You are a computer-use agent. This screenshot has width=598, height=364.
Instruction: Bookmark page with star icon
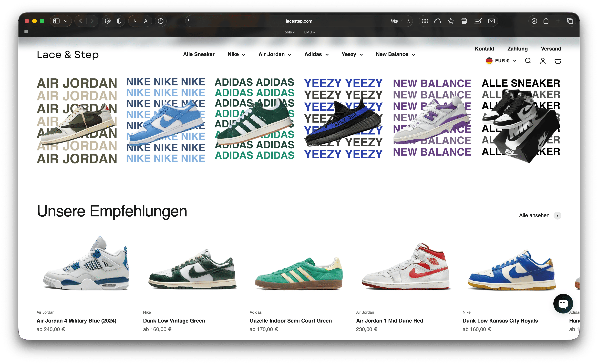(451, 21)
